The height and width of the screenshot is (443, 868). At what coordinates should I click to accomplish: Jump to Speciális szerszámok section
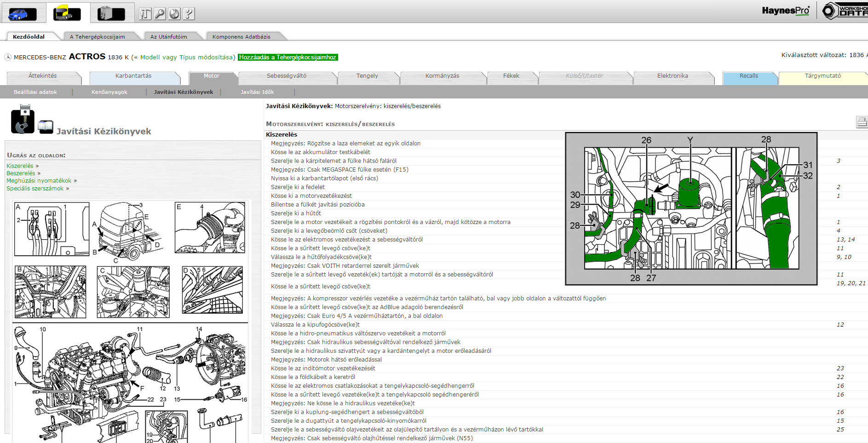(x=35, y=189)
